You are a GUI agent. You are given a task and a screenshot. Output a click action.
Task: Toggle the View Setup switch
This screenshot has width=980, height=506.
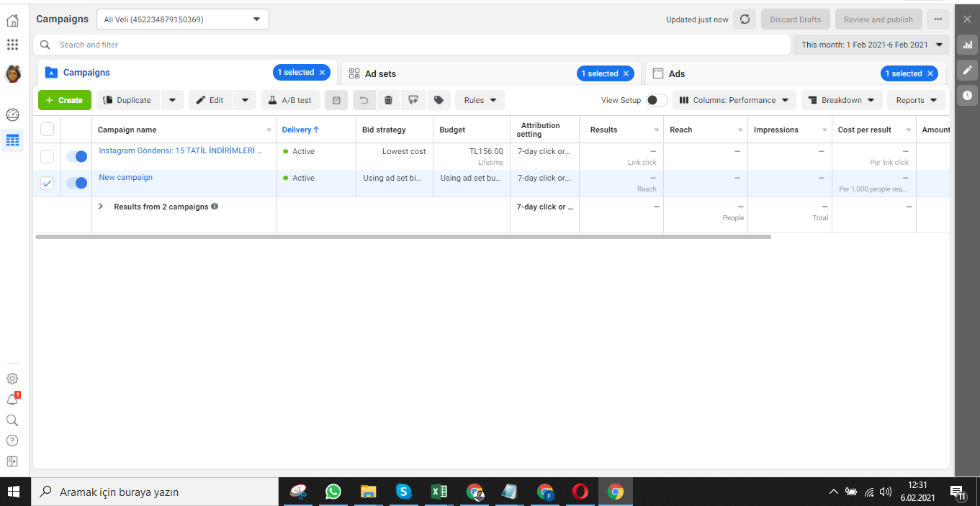pos(657,100)
